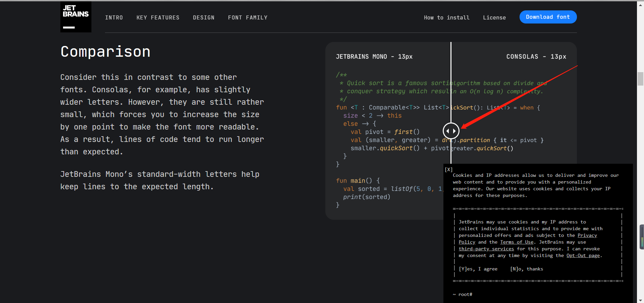Viewport: 644px width, 303px height.
Task: Click the page scrollbar thumb
Action: [640, 79]
